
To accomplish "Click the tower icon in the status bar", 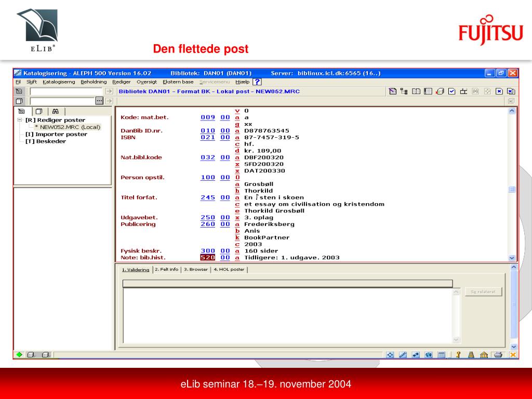I will tap(471, 355).
